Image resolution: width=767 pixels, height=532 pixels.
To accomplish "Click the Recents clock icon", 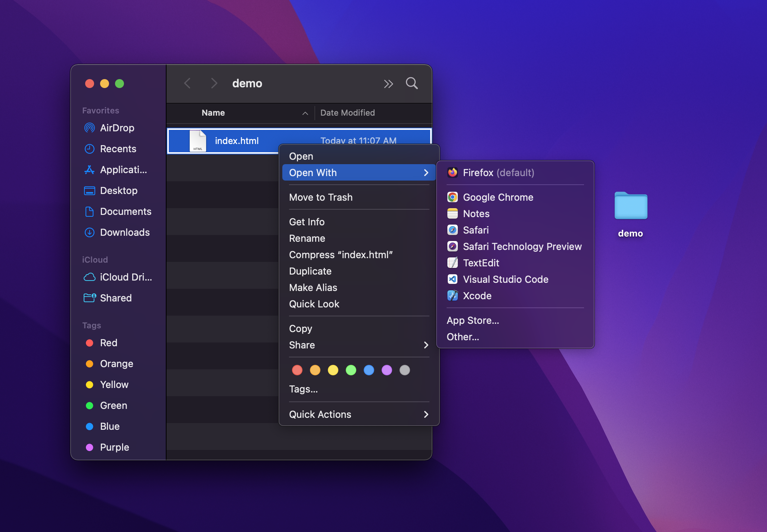I will click(90, 149).
